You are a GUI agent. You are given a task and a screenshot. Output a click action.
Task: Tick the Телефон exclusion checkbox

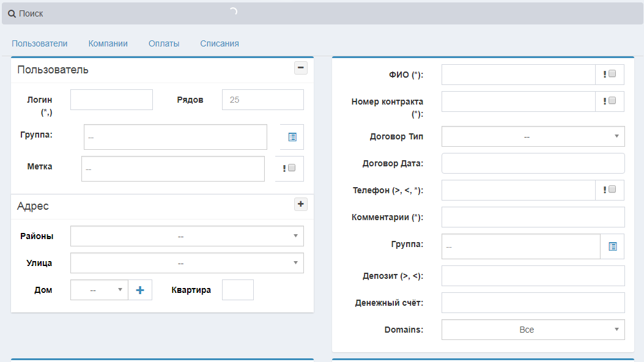(x=612, y=190)
